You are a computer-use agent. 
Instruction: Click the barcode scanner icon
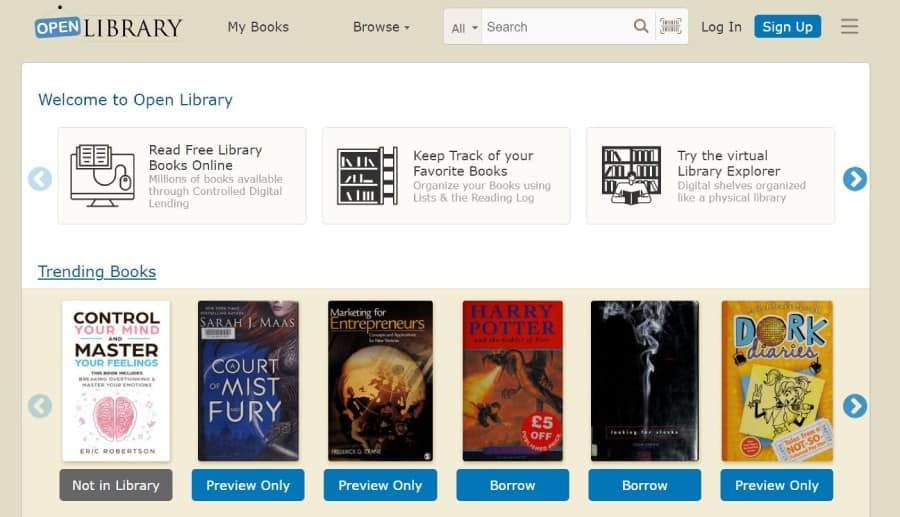coord(670,26)
